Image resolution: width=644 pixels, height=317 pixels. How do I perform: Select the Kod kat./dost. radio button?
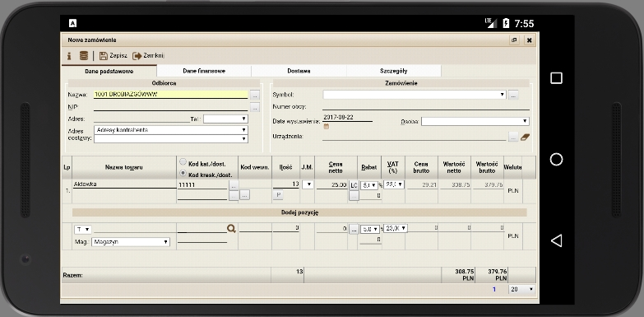click(x=183, y=162)
